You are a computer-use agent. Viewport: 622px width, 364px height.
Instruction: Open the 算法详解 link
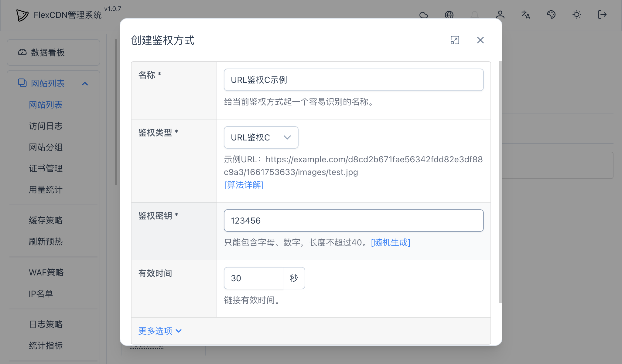[x=244, y=185]
